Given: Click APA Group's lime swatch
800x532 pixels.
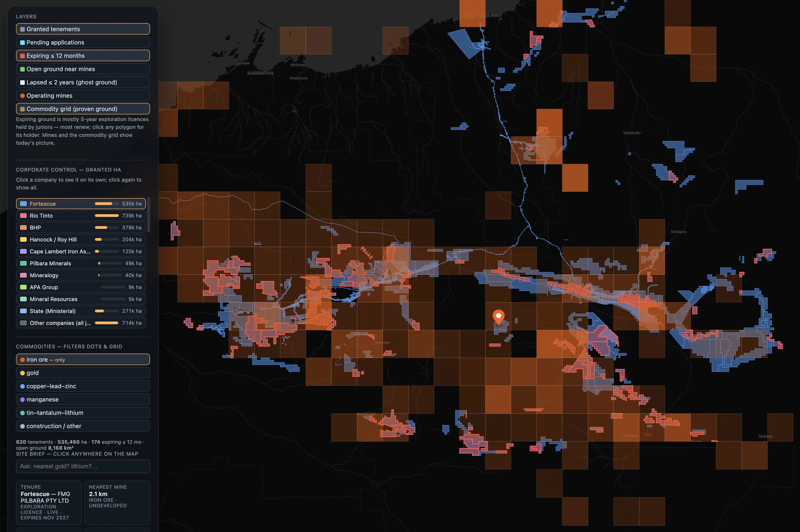Looking at the screenshot, I should click(23, 287).
